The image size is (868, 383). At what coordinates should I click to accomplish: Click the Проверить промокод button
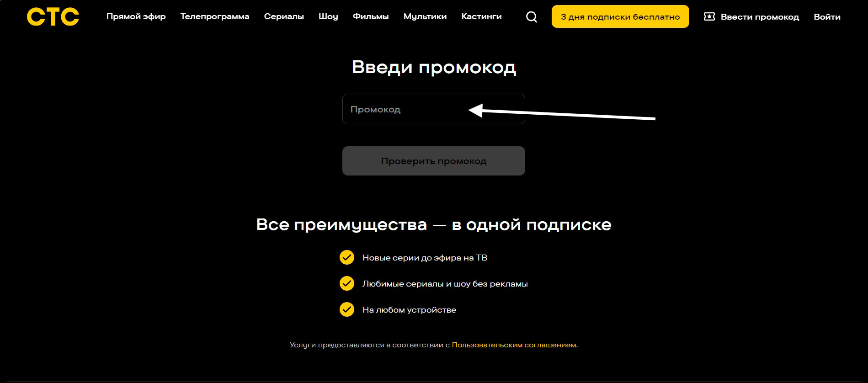click(x=433, y=161)
